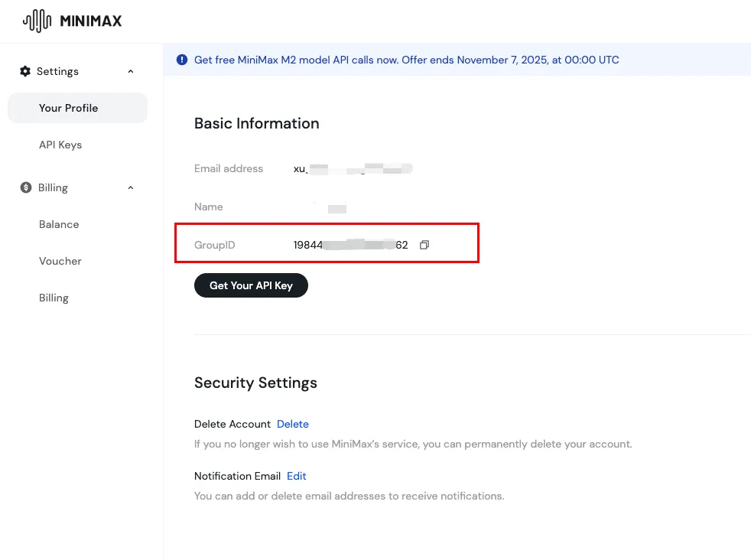Click the MiniMax waveform logo
751x560 pixels.
[x=37, y=21]
